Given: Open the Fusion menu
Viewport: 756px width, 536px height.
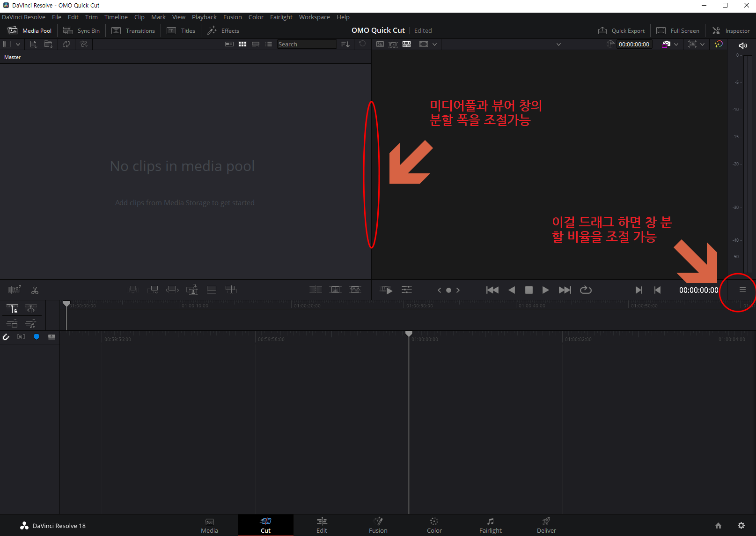Looking at the screenshot, I should tap(233, 17).
